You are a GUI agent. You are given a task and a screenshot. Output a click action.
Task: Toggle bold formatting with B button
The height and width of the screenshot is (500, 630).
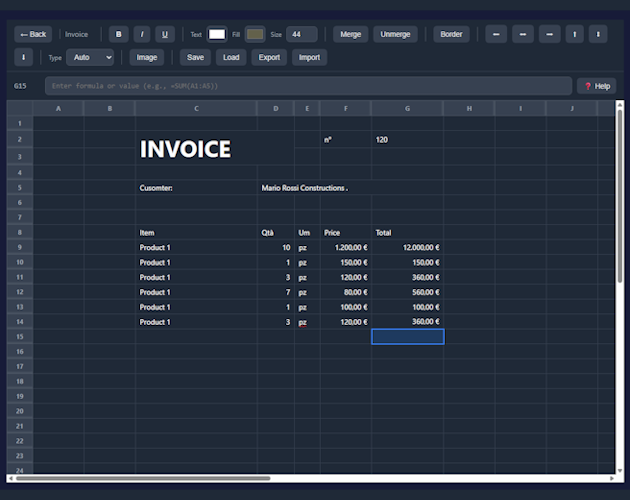(x=119, y=34)
